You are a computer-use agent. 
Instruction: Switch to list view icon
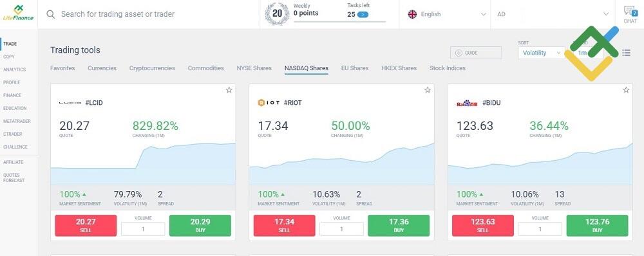click(626, 53)
